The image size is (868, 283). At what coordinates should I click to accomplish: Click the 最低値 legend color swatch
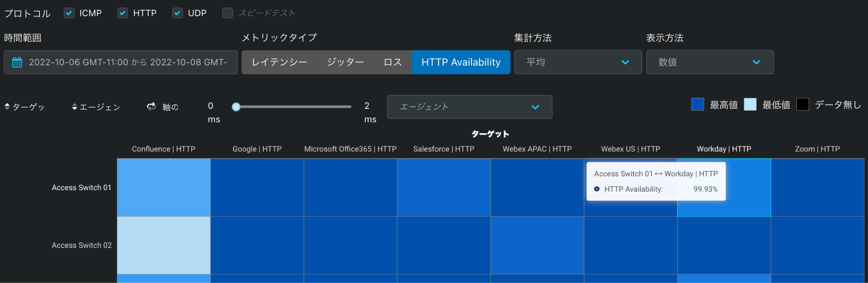pos(750,104)
